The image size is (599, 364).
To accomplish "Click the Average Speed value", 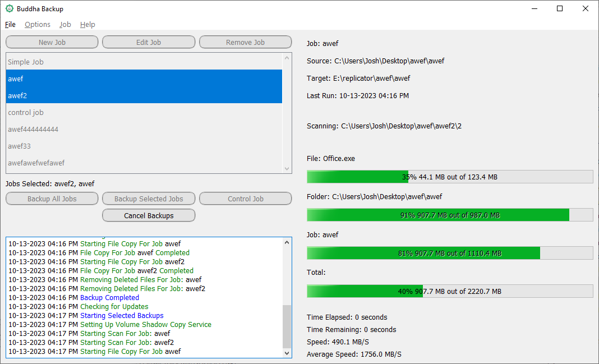I will coord(381,354).
